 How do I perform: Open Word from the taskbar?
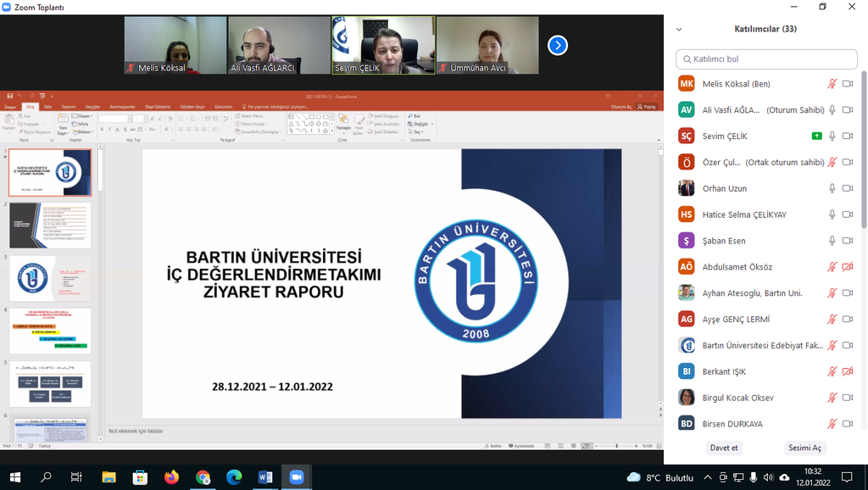[264, 477]
